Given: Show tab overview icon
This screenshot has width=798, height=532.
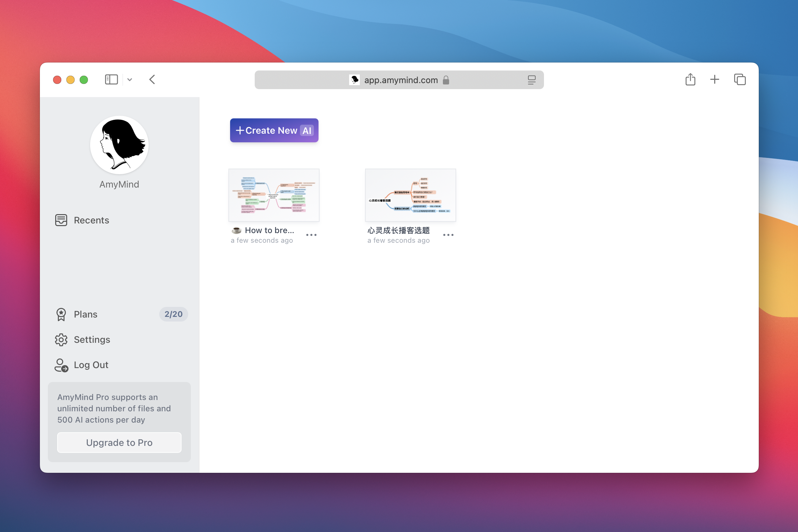Looking at the screenshot, I should click(x=739, y=79).
